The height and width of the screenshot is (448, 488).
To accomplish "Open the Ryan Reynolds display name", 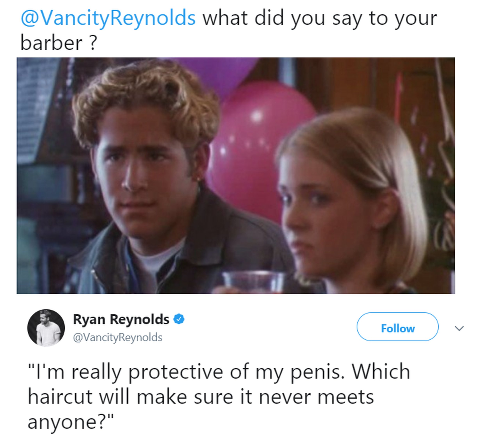I will click(121, 319).
